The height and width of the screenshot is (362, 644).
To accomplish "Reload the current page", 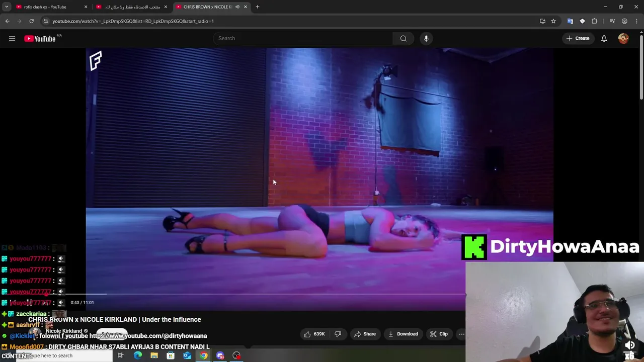I will coord(31,21).
